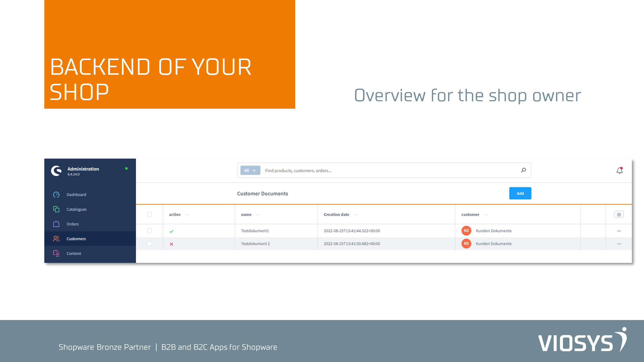Select Customers menu item in sidebar

point(76,239)
